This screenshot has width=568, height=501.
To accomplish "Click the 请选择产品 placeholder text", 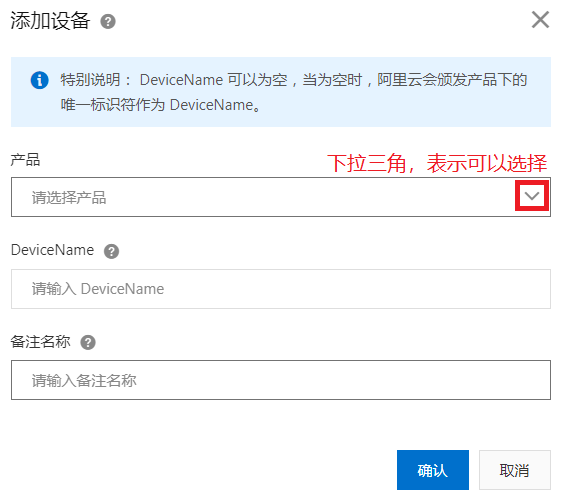I will 69,198.
